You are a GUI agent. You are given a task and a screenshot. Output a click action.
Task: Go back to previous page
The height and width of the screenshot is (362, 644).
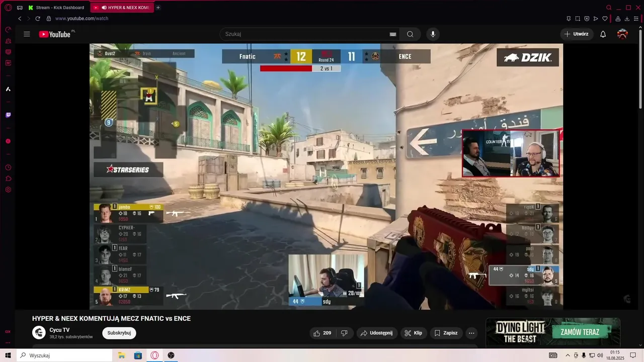[20, 19]
